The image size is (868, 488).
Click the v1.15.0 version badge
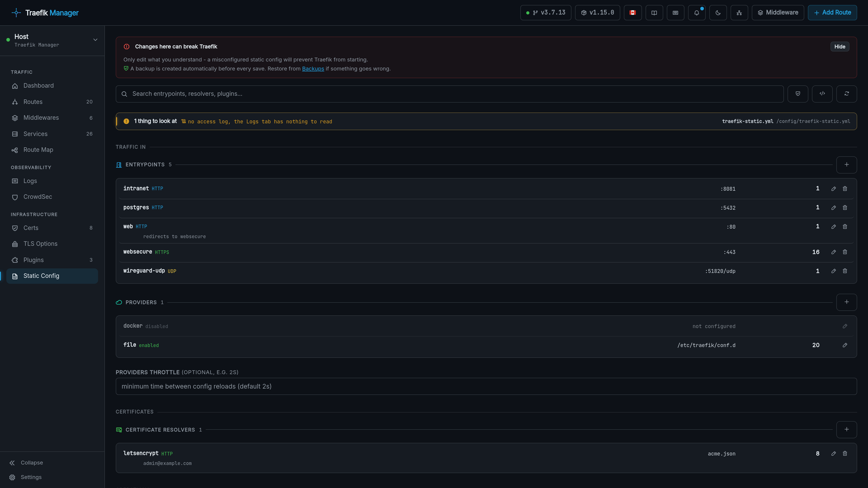coord(597,13)
